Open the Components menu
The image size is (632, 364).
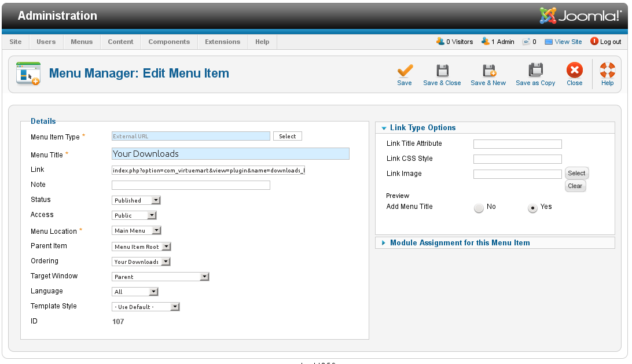point(169,42)
